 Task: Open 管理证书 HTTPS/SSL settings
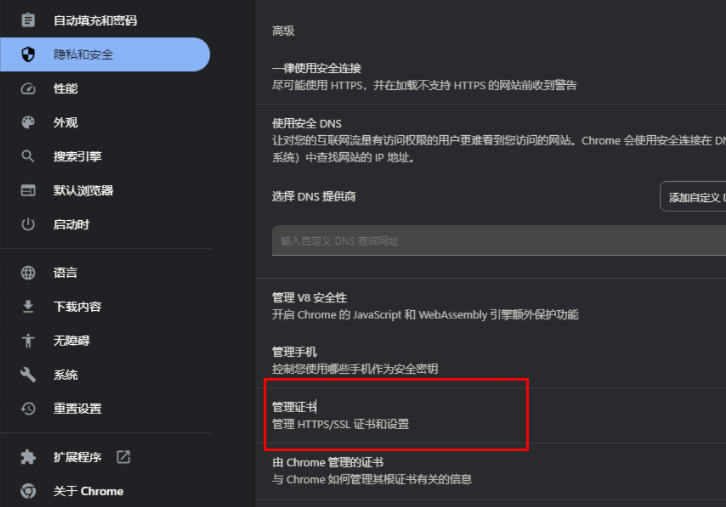tap(491, 415)
